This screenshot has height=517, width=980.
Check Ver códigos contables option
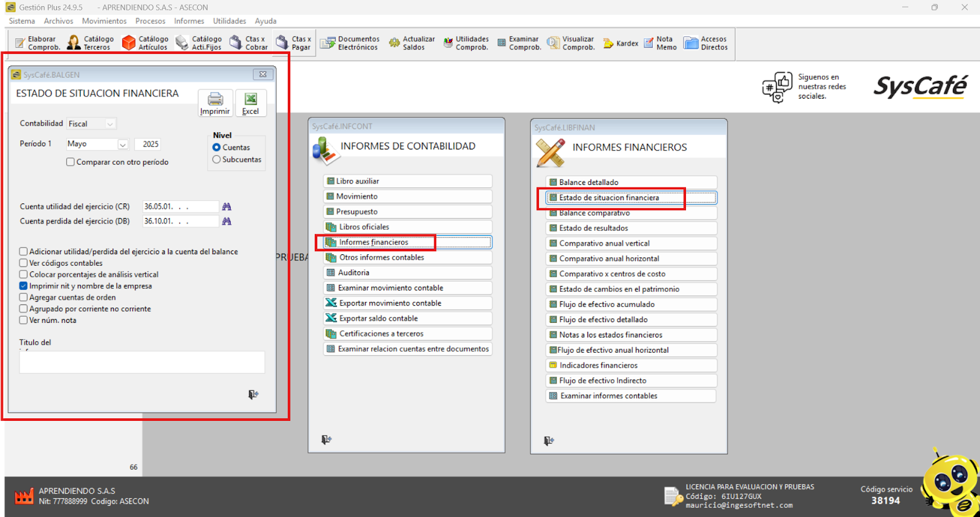pyautogui.click(x=23, y=263)
